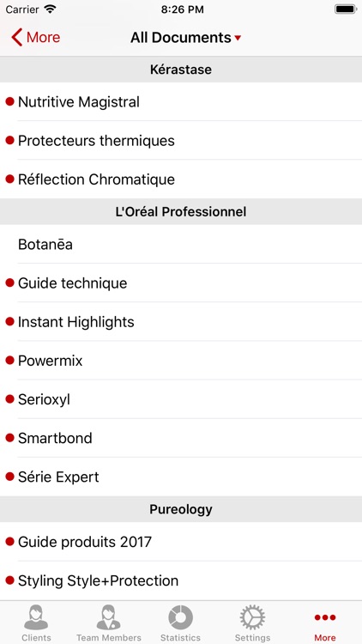Go back using the More button

[x=36, y=38]
